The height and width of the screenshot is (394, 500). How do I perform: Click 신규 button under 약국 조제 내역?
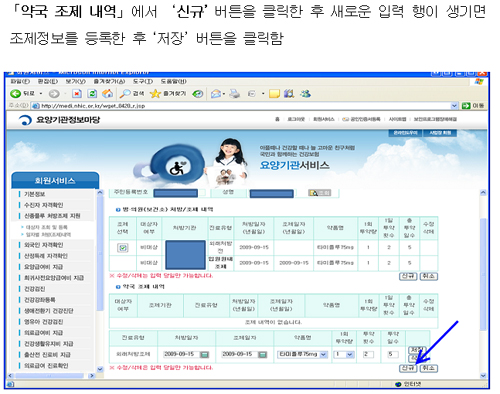pyautogui.click(x=408, y=368)
